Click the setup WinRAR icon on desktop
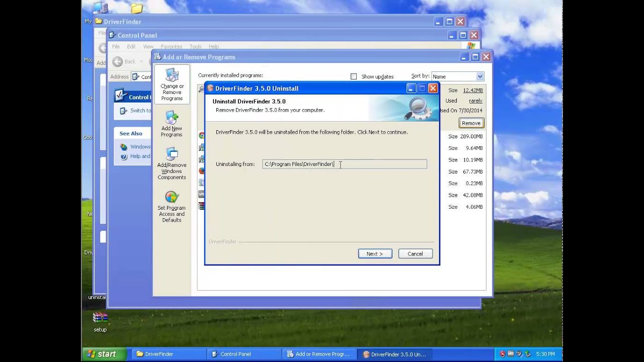This screenshot has width=644, height=362. [100, 318]
